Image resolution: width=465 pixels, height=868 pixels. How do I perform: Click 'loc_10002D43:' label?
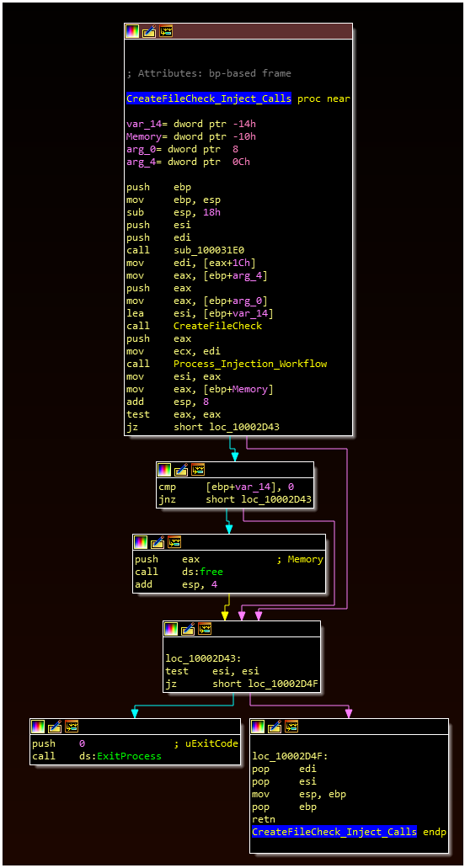click(203, 658)
